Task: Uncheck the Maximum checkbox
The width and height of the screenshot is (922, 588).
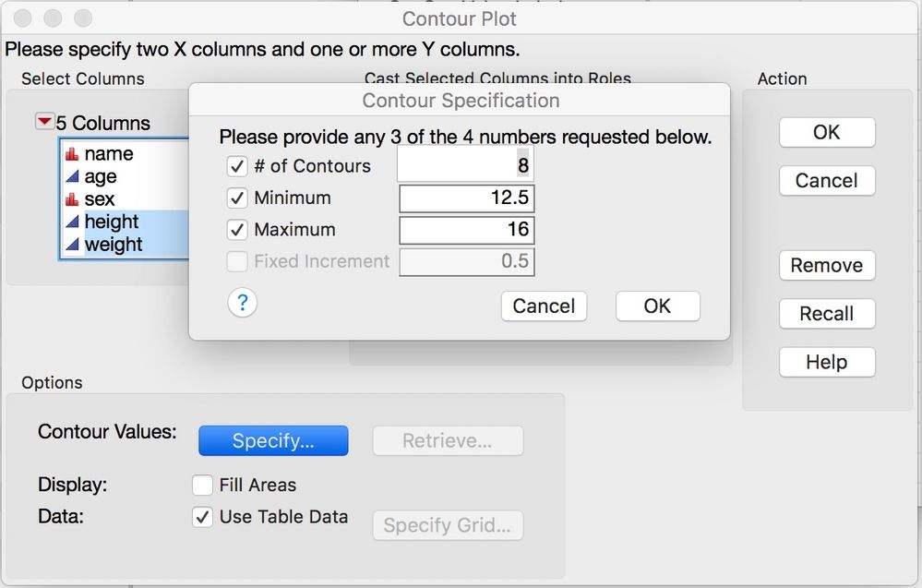Action: (237, 230)
